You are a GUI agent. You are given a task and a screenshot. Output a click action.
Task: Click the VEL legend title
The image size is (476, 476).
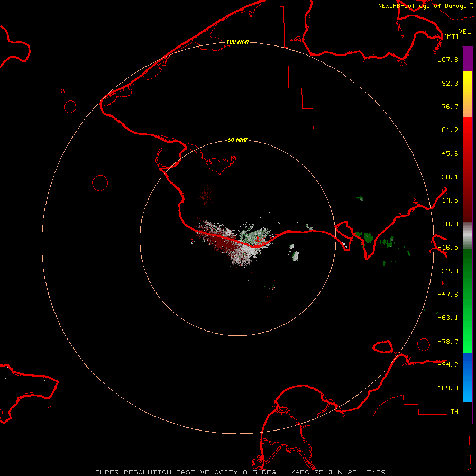point(465,32)
